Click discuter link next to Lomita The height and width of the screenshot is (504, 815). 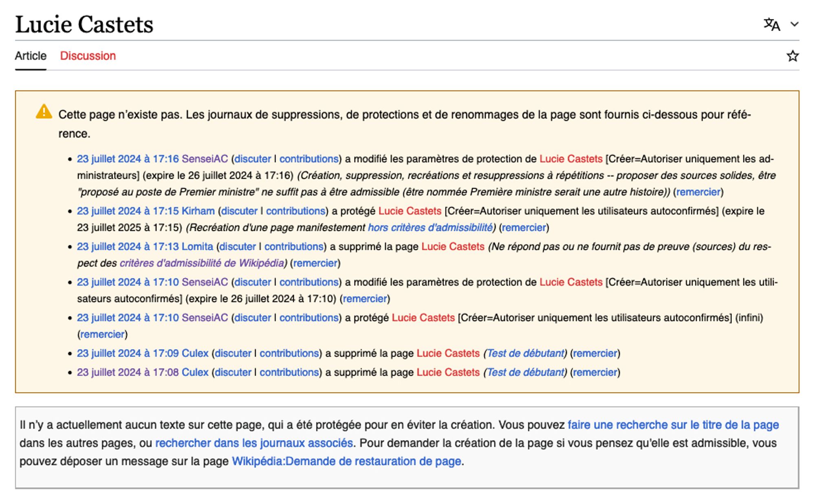(x=238, y=246)
